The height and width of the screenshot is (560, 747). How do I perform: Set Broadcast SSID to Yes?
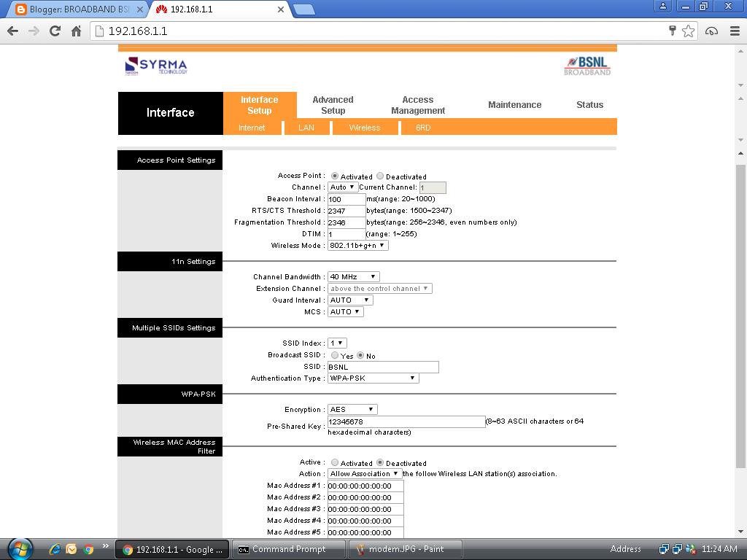click(x=334, y=356)
